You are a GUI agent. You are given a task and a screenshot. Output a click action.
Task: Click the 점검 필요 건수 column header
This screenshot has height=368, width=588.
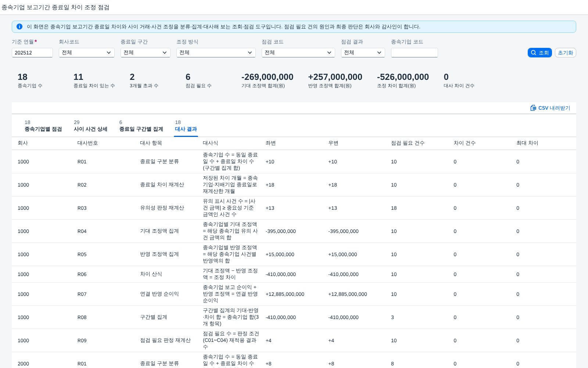(408, 143)
